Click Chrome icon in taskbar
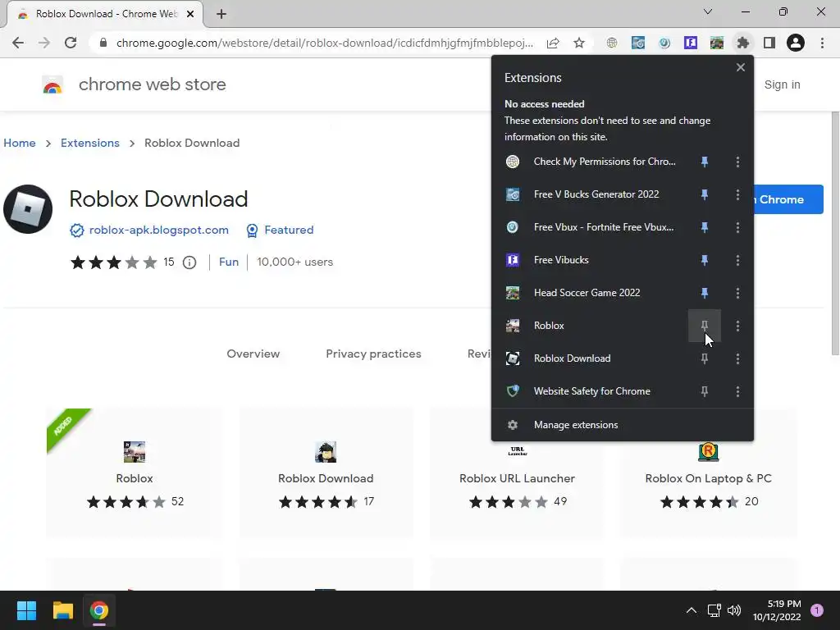 click(x=98, y=610)
